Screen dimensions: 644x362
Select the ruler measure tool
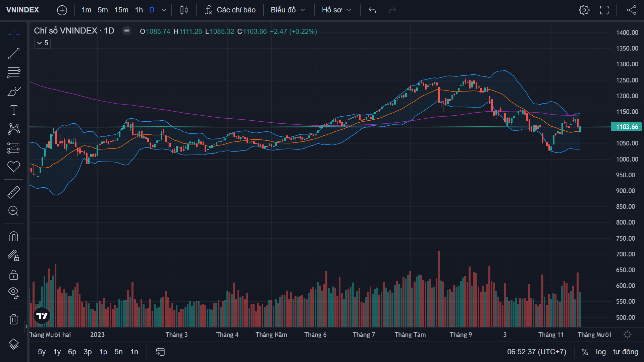click(x=14, y=192)
